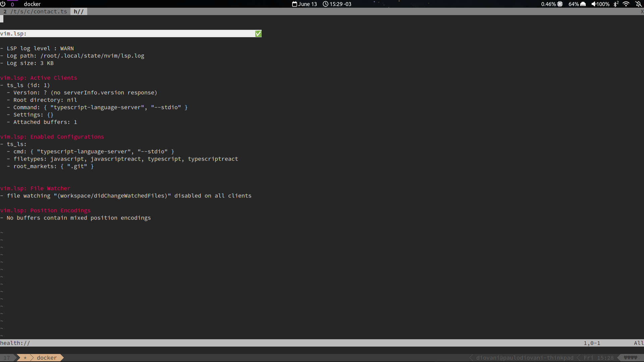This screenshot has width=644, height=362.
Task: Click the 'No buffers contain mixed position encodings' line
Action: 75,218
